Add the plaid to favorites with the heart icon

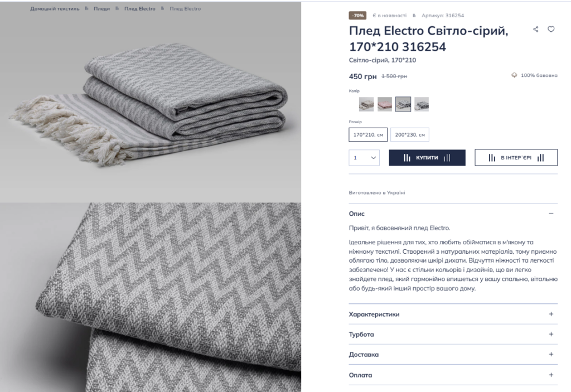[551, 29]
